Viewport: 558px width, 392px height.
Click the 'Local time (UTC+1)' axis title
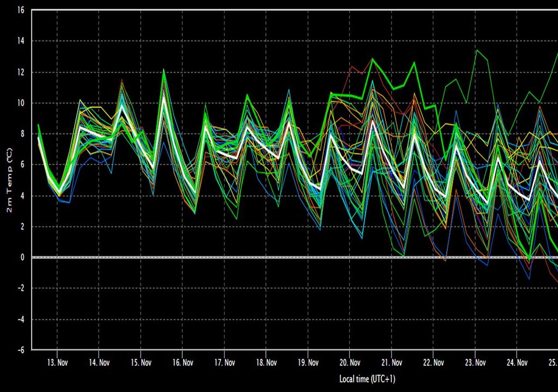pyautogui.click(x=367, y=379)
